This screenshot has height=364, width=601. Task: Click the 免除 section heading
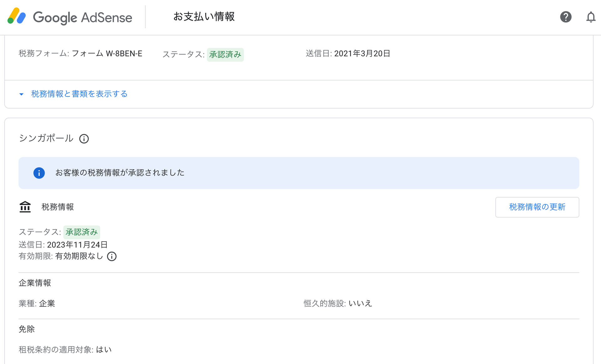[x=27, y=329]
